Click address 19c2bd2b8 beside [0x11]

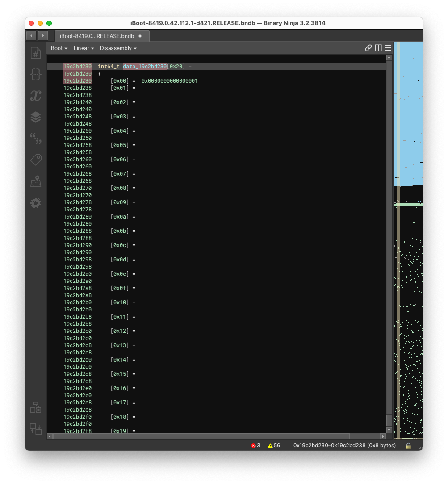[77, 317]
